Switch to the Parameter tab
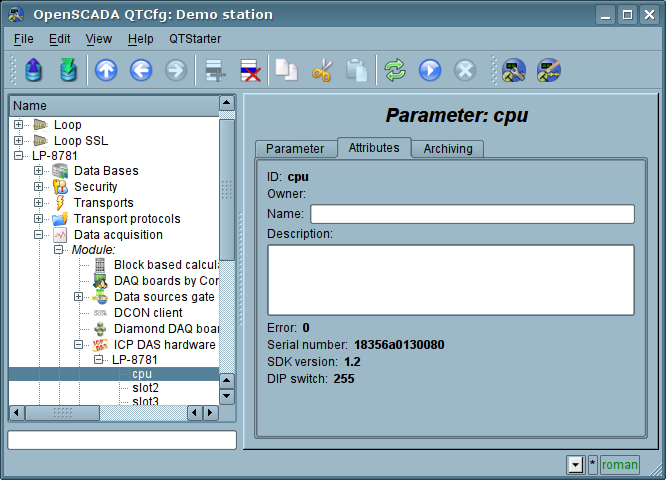The width and height of the screenshot is (666, 480). tap(294, 148)
